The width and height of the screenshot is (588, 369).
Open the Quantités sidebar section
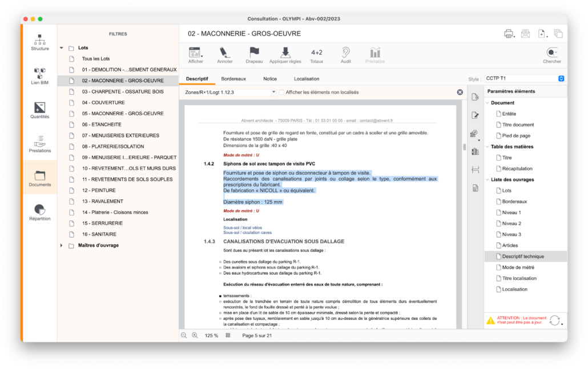tap(40, 110)
